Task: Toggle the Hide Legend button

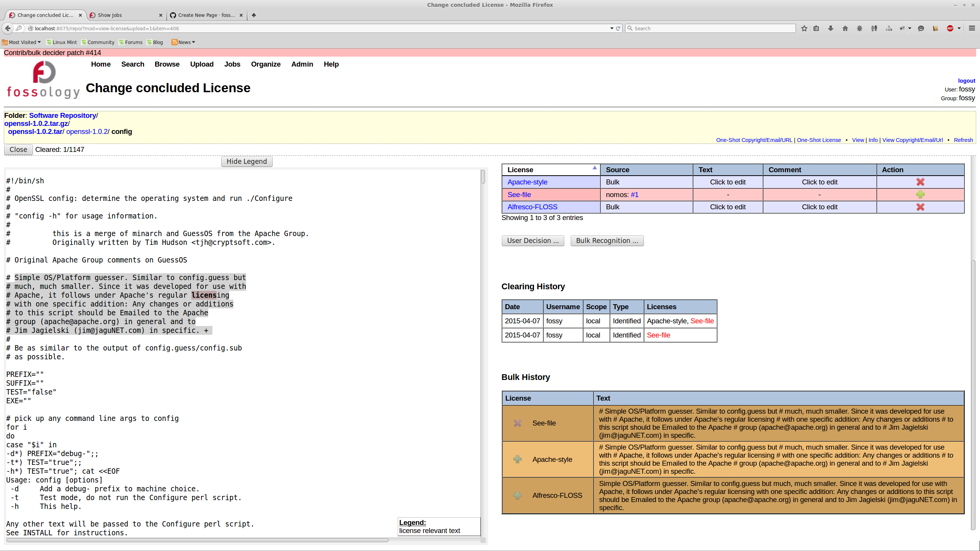Action: click(x=247, y=161)
